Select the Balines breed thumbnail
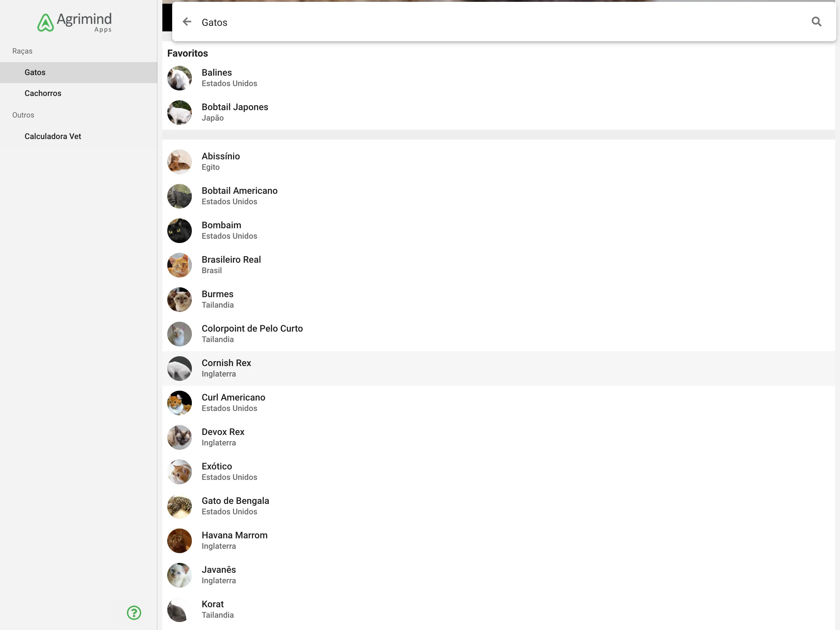 click(x=179, y=78)
